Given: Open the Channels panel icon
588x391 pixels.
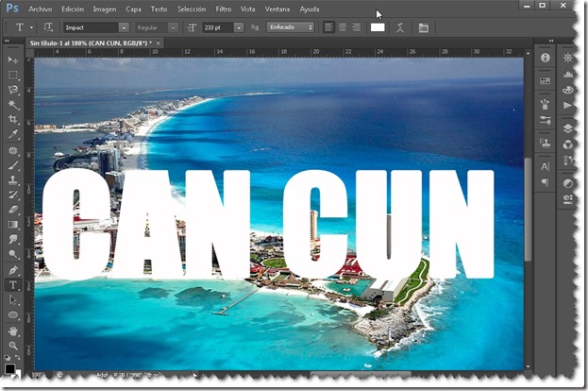Looking at the screenshot, I should point(568,144).
